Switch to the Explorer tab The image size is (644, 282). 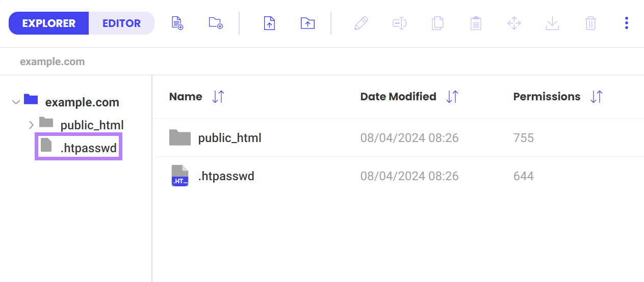pos(49,23)
